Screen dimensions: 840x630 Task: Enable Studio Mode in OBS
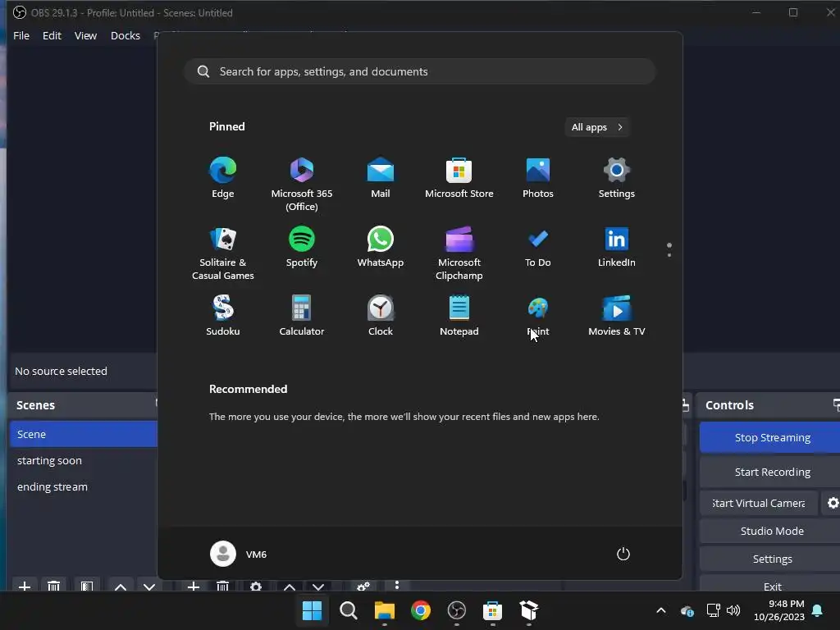769,531
